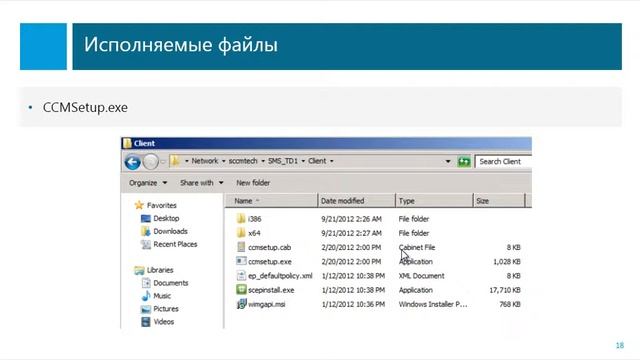Click the Desktop icon in Favorites
Screen dimensions: 640x360
click(x=146, y=218)
